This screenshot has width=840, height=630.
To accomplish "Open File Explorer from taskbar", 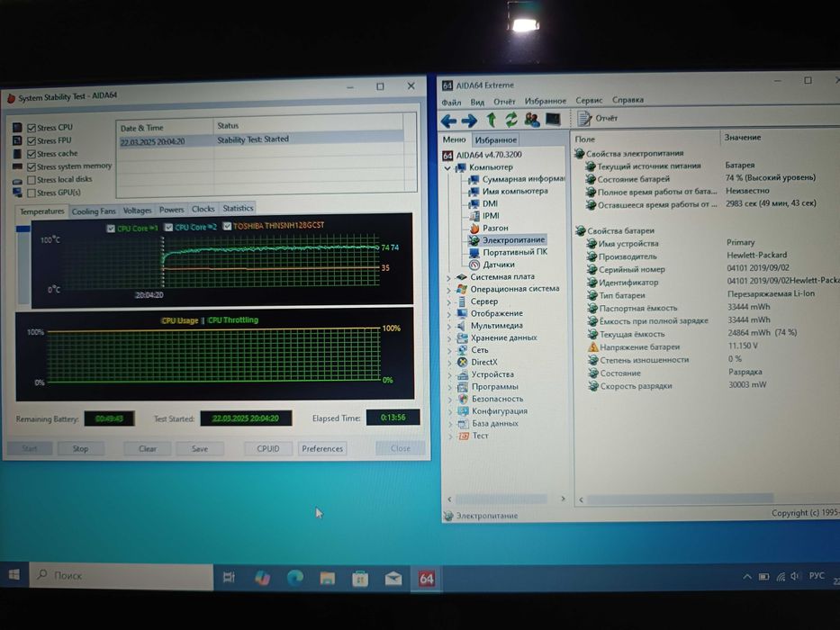I will click(328, 579).
